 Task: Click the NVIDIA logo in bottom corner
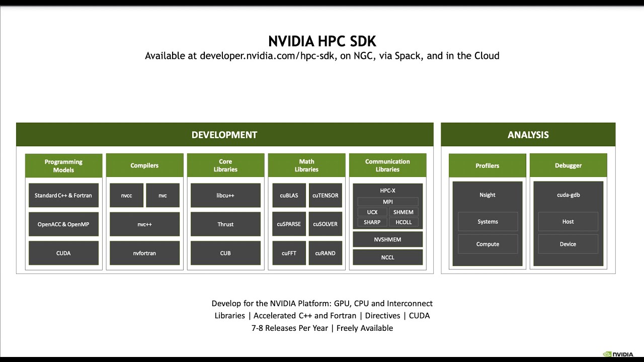point(618,354)
